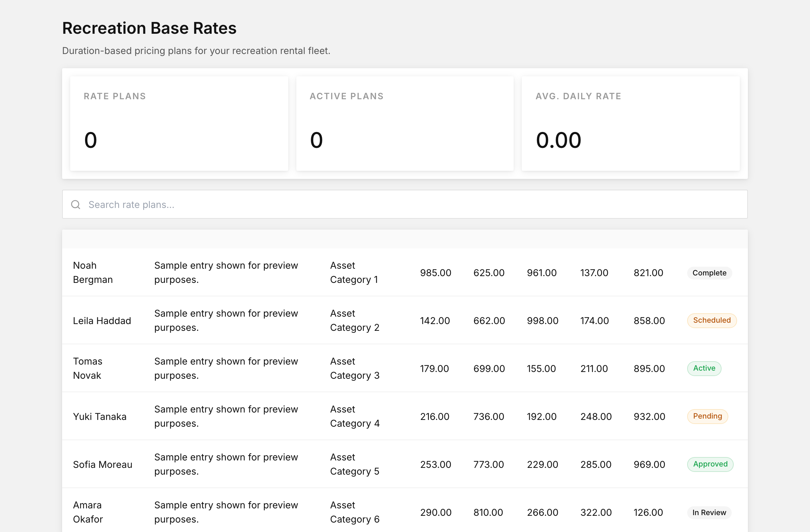Click the 969.00 rate value
810x532 pixels.
649,464
